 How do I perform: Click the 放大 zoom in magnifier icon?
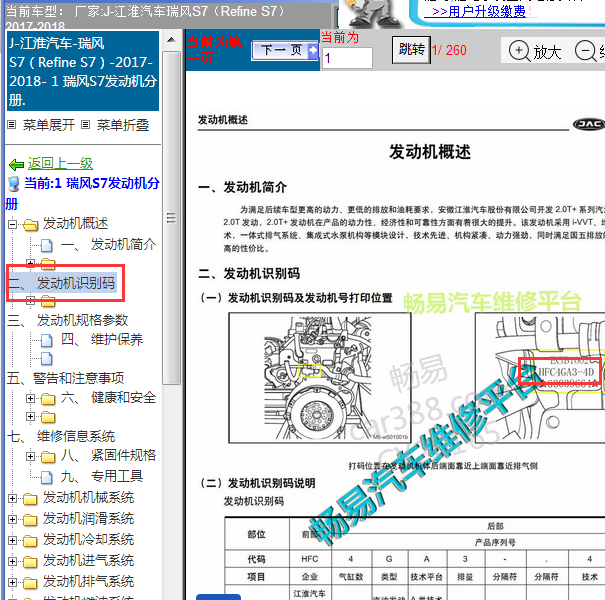coord(519,51)
